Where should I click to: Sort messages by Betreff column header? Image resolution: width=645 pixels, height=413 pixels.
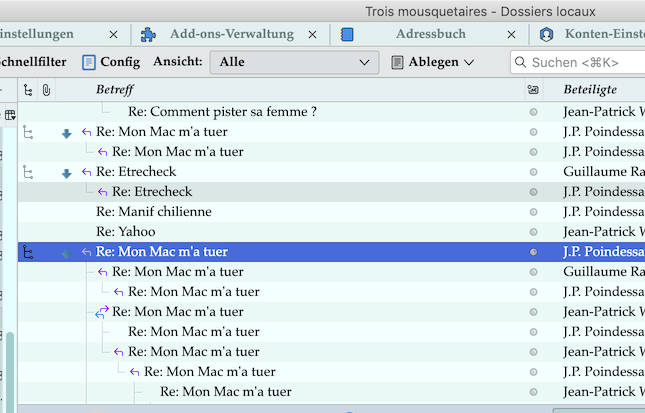(300, 90)
